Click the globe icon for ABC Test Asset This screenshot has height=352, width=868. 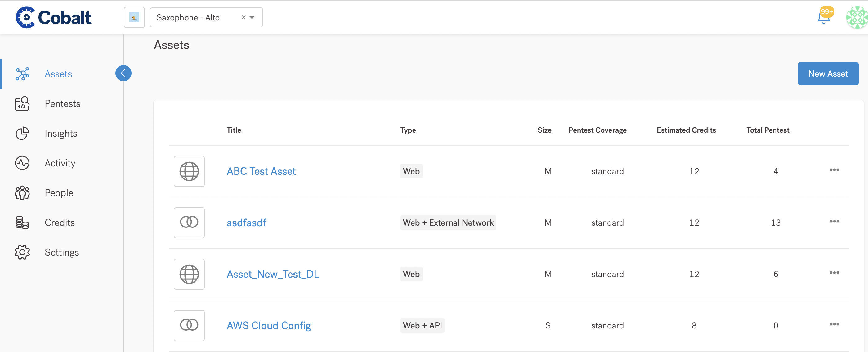coord(189,171)
